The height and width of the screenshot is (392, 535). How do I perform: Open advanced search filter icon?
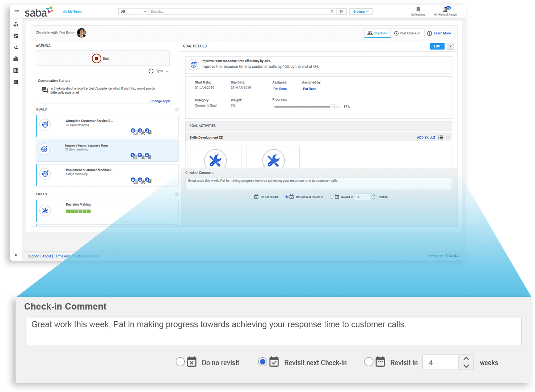(341, 12)
